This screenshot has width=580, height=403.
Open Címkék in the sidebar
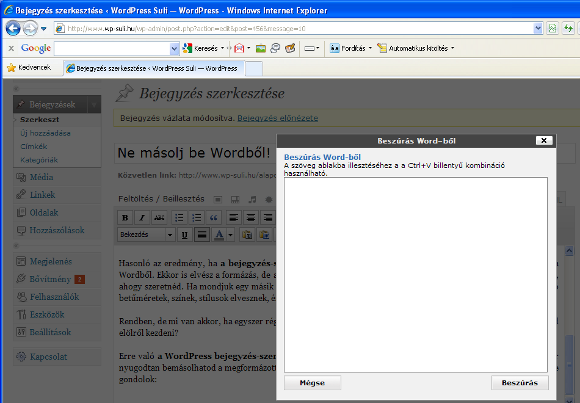pyautogui.click(x=34, y=147)
